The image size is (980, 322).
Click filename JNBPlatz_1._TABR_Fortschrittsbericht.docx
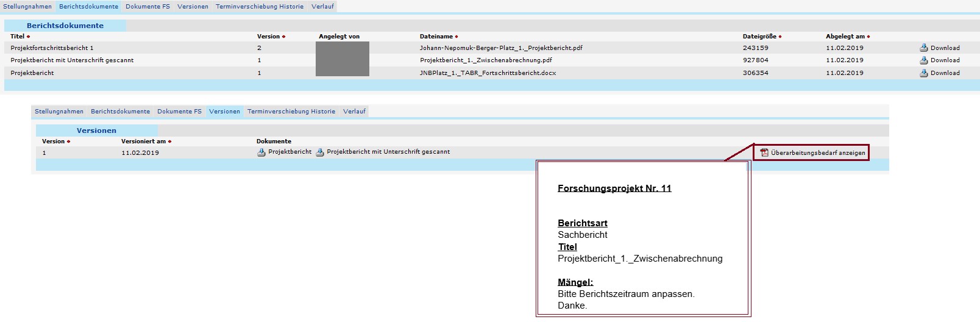pos(488,73)
